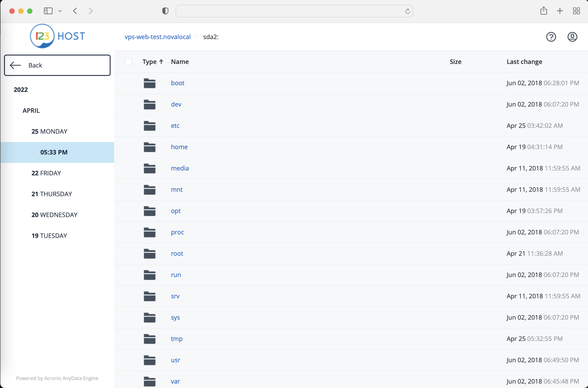Open the vps-web-test.novalocal breadcrumb link
The width and height of the screenshot is (588, 388).
click(157, 37)
